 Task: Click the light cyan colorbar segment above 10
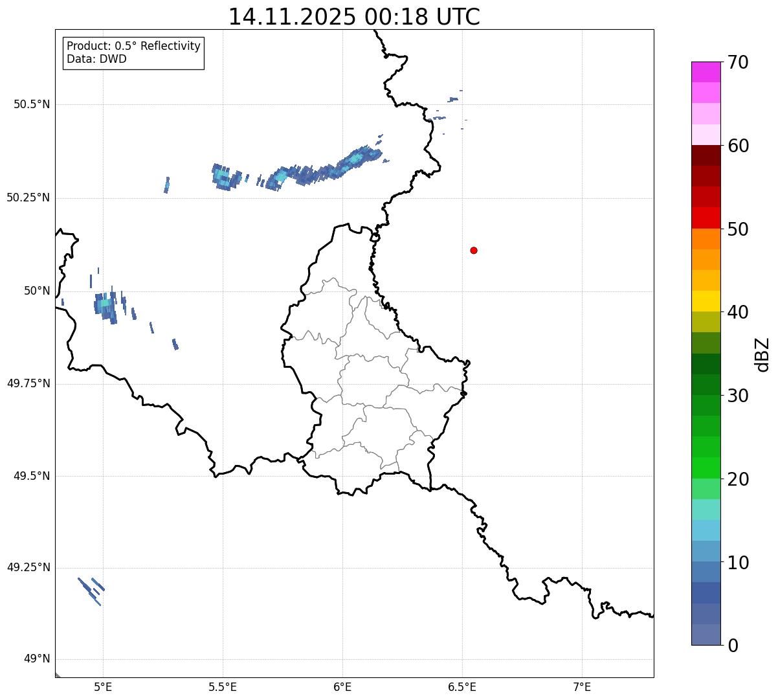[706, 530]
